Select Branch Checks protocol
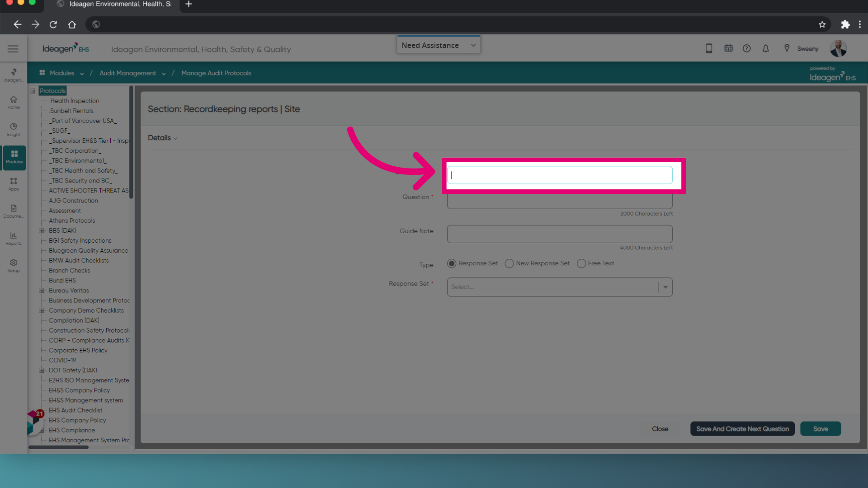Image resolution: width=868 pixels, height=488 pixels. point(69,270)
